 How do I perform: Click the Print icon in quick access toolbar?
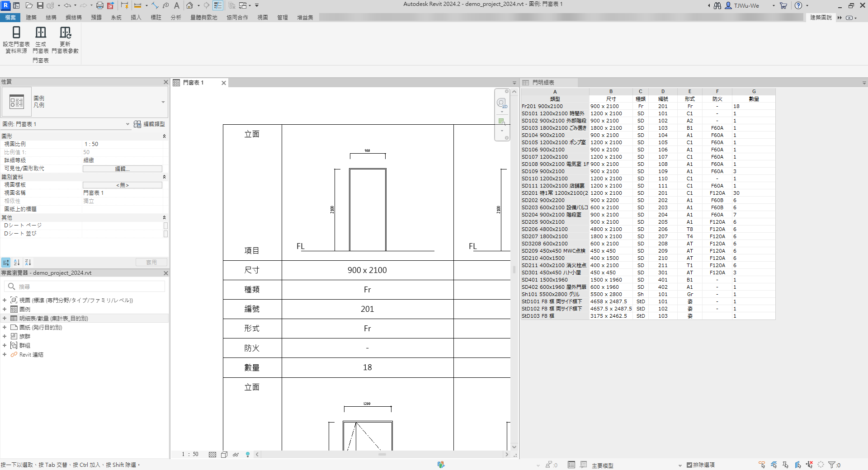(99, 5)
